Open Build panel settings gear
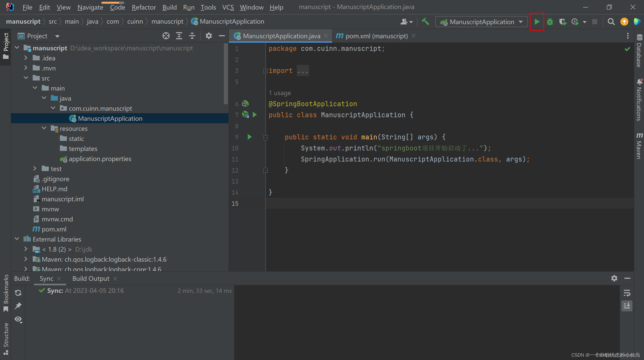Viewport: 644px width, 360px height. pos(614,278)
